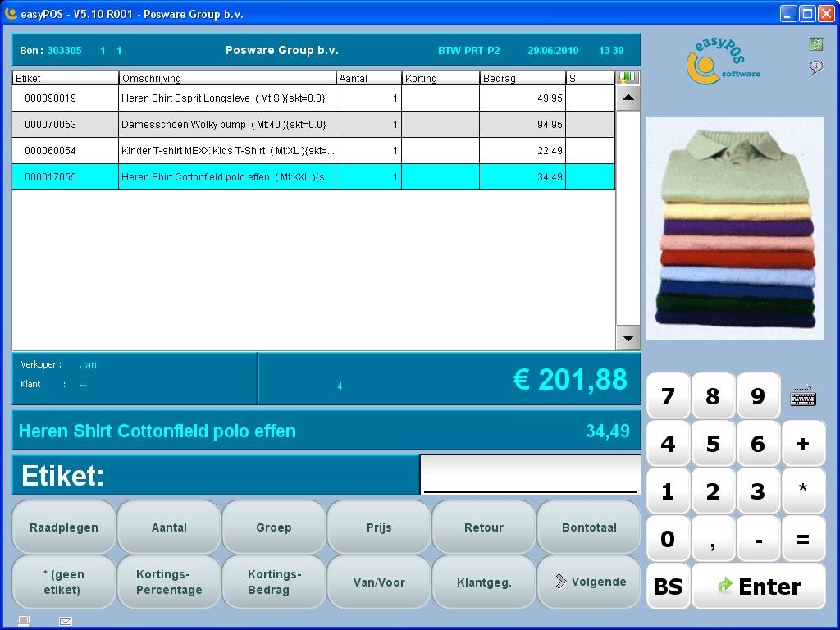
Task: Click the amount 94,95 in Bedrag column
Action: [x=550, y=125]
